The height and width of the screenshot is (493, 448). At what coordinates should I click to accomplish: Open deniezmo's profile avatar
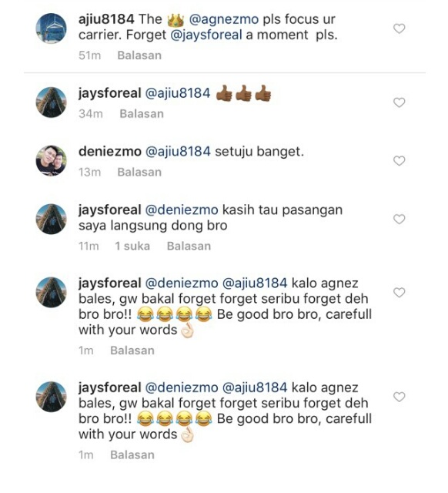coord(52,161)
